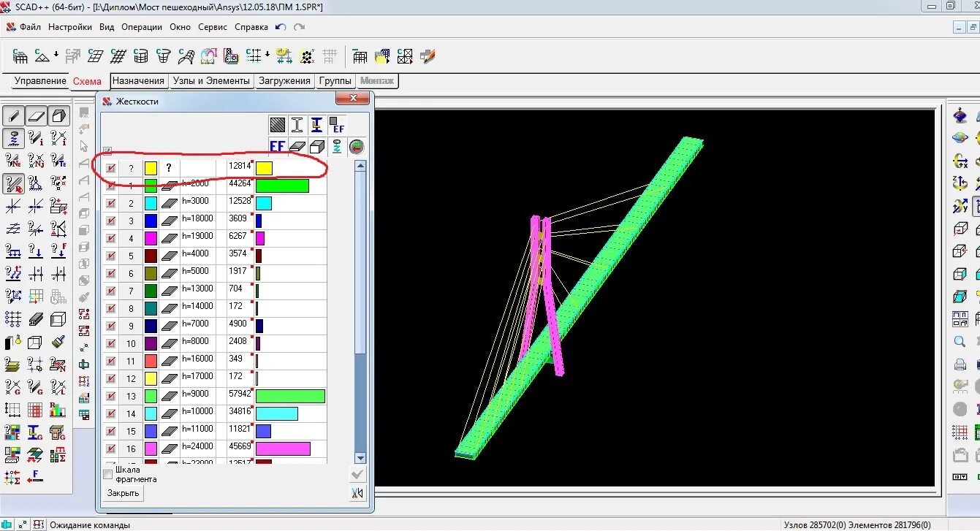Click the rotate about X axis icon

tap(960, 161)
